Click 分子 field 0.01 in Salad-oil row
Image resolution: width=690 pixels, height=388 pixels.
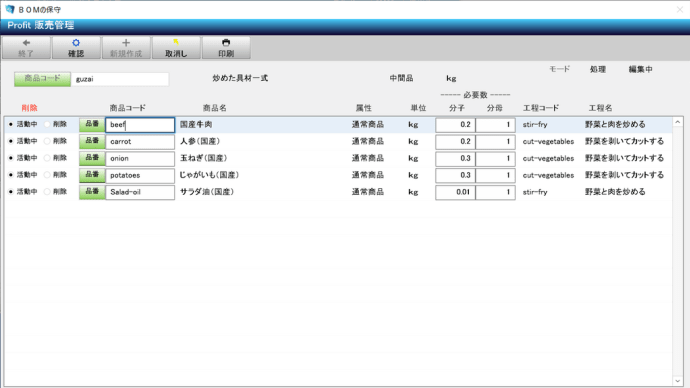(x=455, y=192)
